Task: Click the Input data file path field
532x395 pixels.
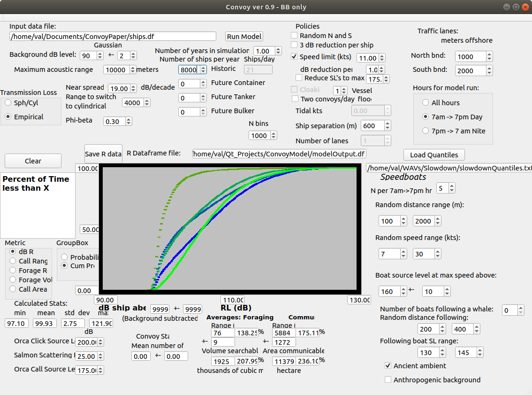Action: tap(113, 36)
